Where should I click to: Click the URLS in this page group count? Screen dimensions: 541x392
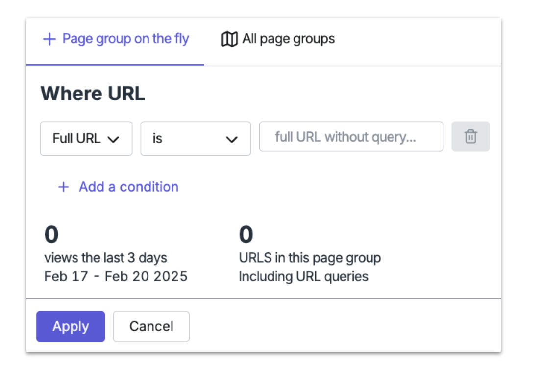tap(246, 234)
